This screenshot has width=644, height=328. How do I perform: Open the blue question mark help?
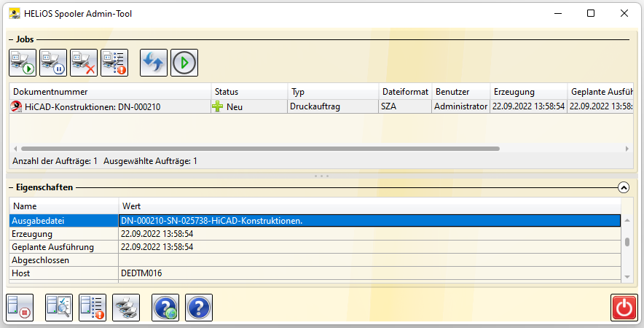pyautogui.click(x=199, y=308)
